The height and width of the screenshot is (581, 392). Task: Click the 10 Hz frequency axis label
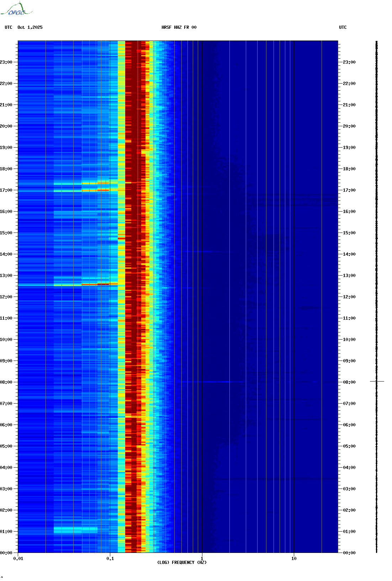coord(294,559)
